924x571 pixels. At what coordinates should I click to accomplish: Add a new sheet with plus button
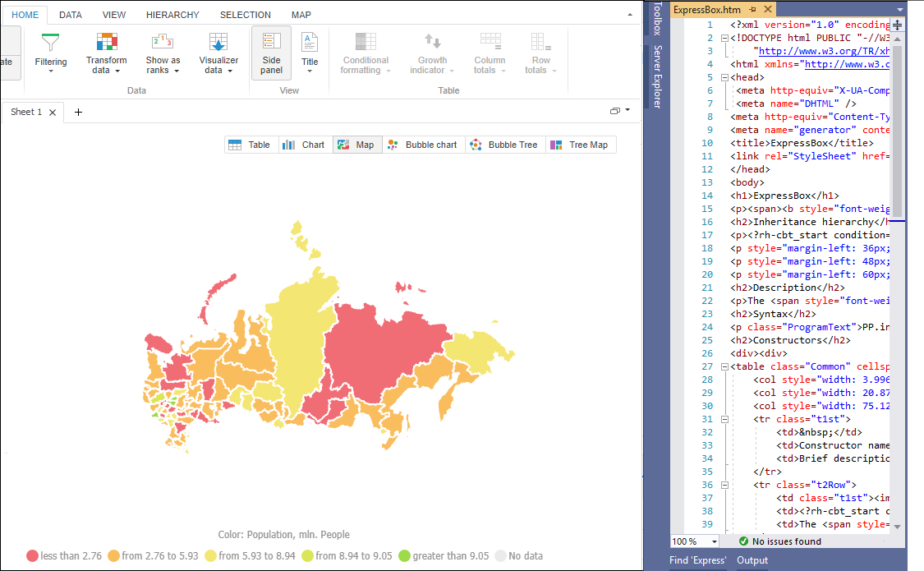78,113
